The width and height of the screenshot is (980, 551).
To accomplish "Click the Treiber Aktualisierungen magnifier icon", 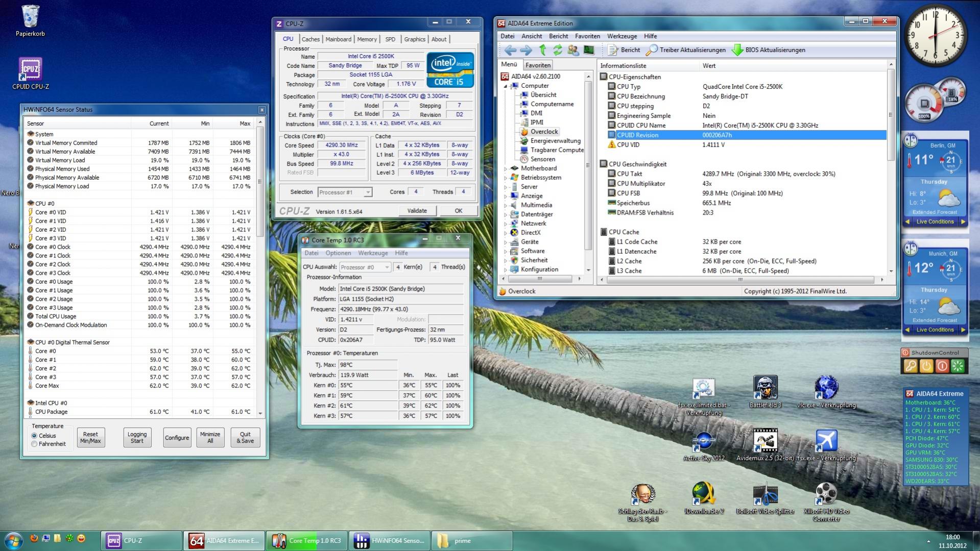I will point(652,50).
